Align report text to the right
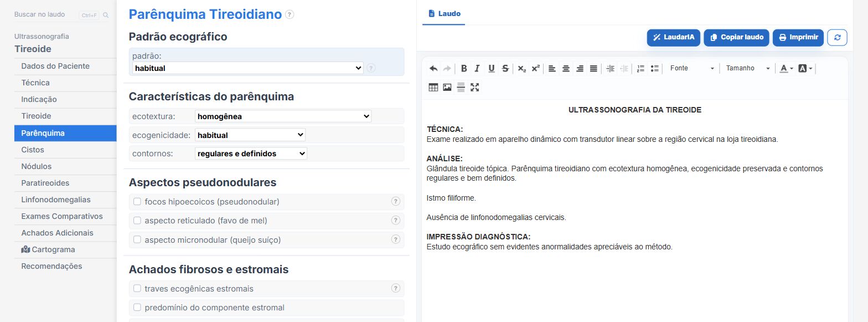The width and height of the screenshot is (868, 322). [x=580, y=68]
